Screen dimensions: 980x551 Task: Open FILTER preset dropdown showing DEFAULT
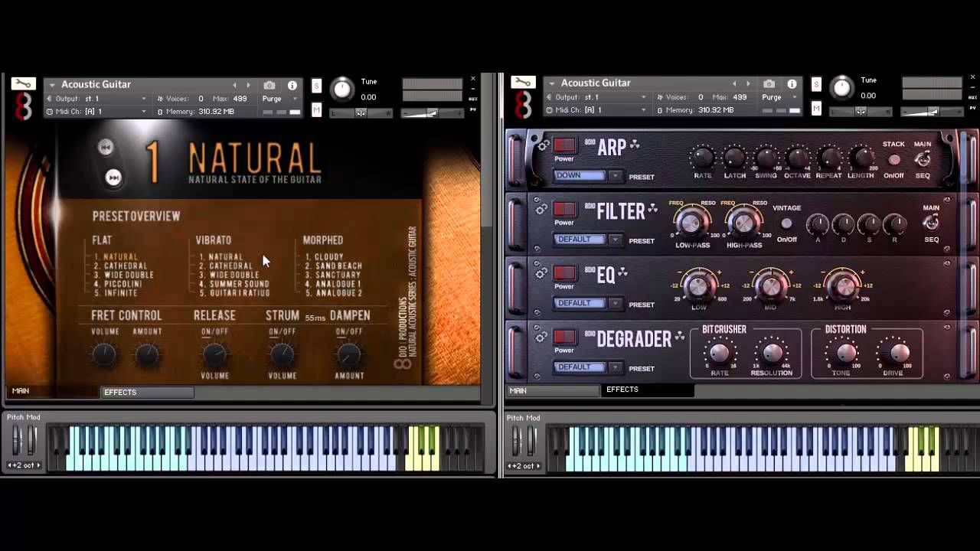pos(588,239)
